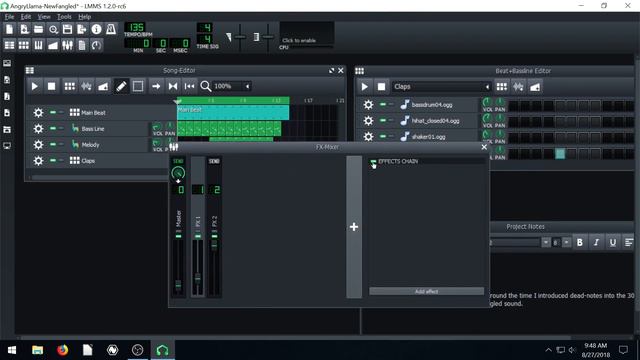Add beat/bassline track in Song-Editor

pyautogui.click(x=70, y=87)
